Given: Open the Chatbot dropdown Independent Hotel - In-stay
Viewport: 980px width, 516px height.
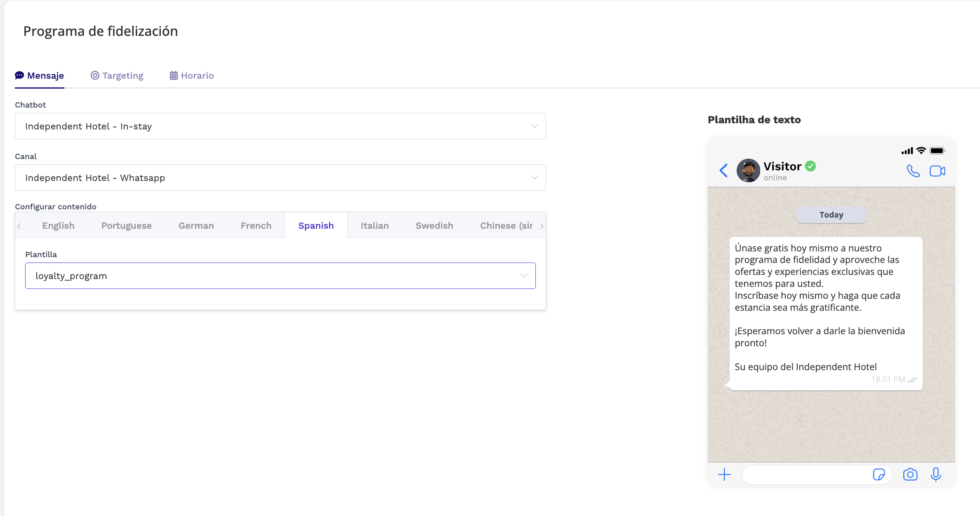Looking at the screenshot, I should [x=280, y=126].
